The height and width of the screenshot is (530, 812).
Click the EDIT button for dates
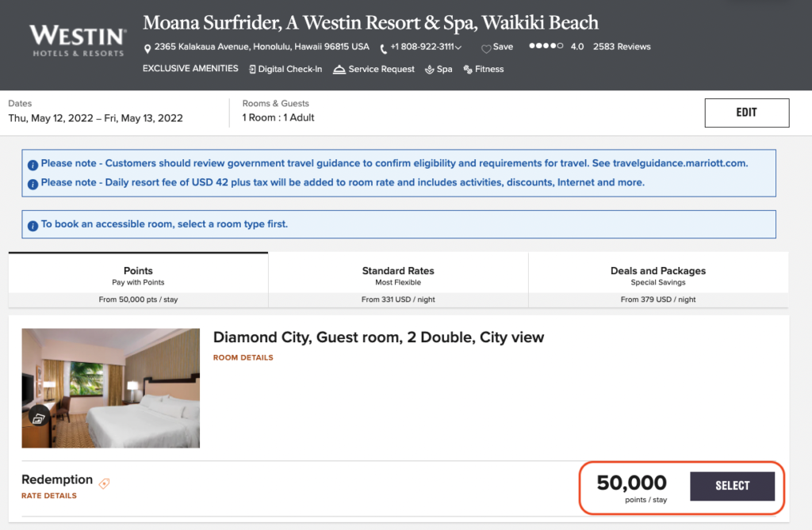(746, 112)
